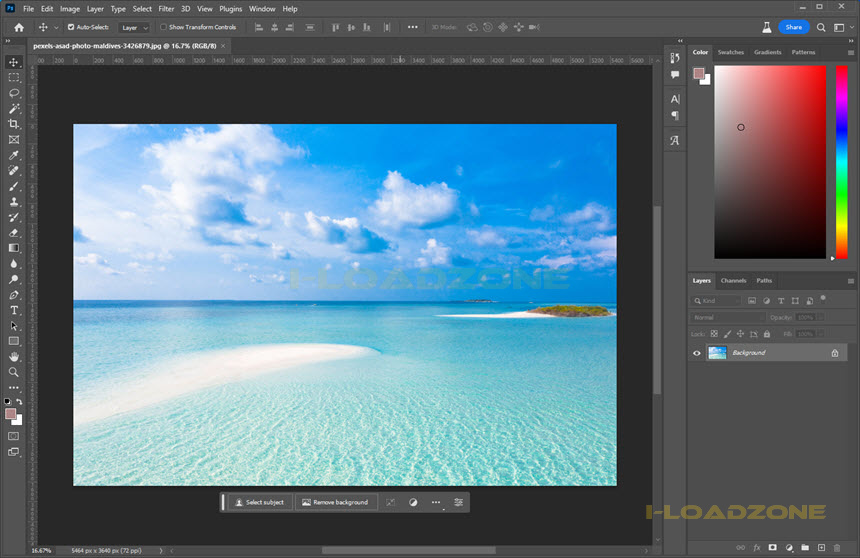Open the Fill value dropdown

click(x=821, y=334)
